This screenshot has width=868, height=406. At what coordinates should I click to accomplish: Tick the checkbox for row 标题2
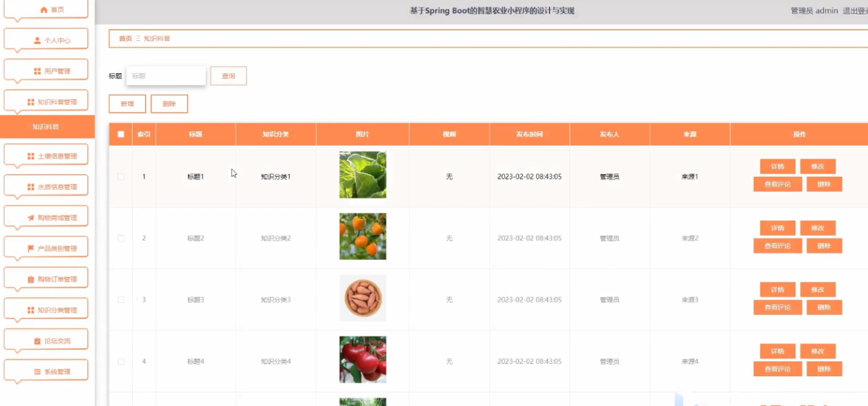click(120, 238)
